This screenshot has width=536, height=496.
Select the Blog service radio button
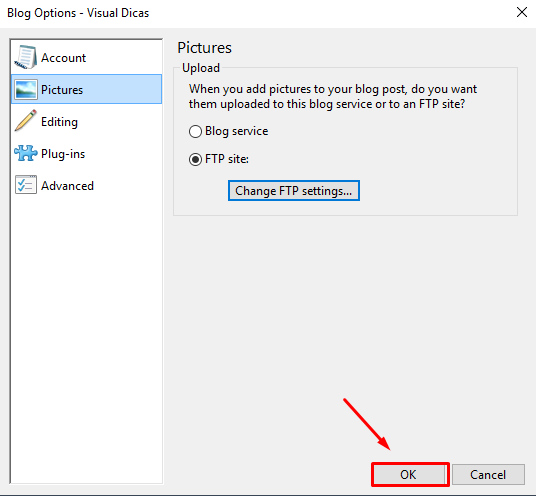click(195, 132)
